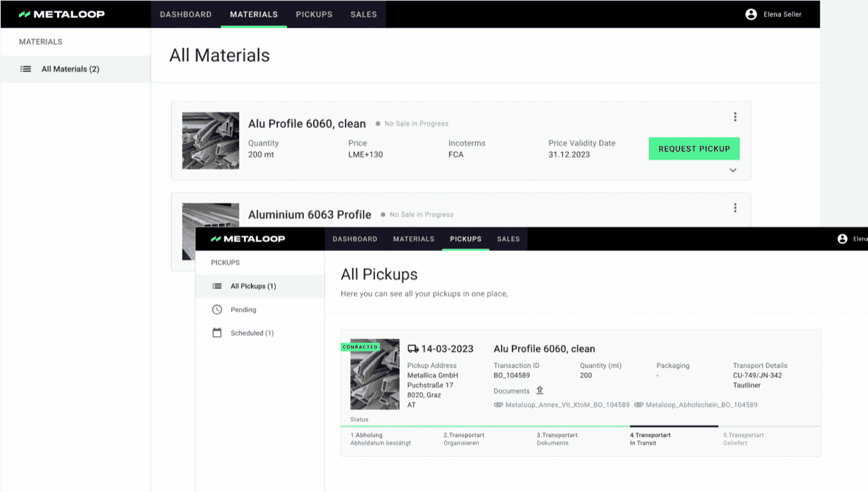Viewport: 868px width, 492px height.
Task: Select All Materials (2) in sidebar
Action: [75, 69]
